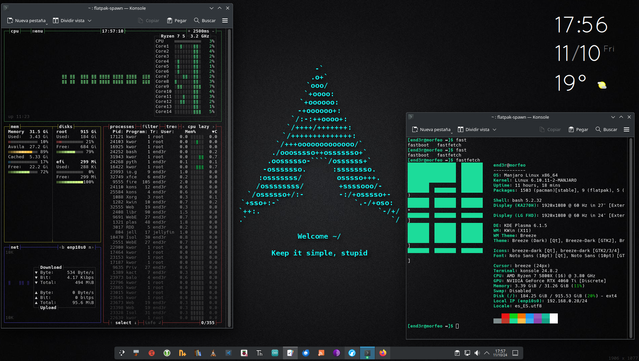Click Buscar in the btop Konsole toolbar
Viewport: 639px width, 361px height.
(205, 20)
